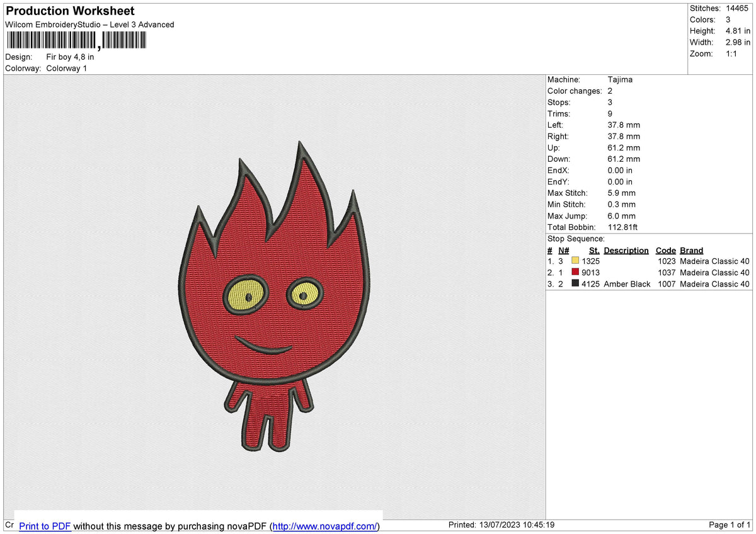Image resolution: width=756 pixels, height=534 pixels.
Task: Click the Width value 2.98 in
Action: click(738, 42)
